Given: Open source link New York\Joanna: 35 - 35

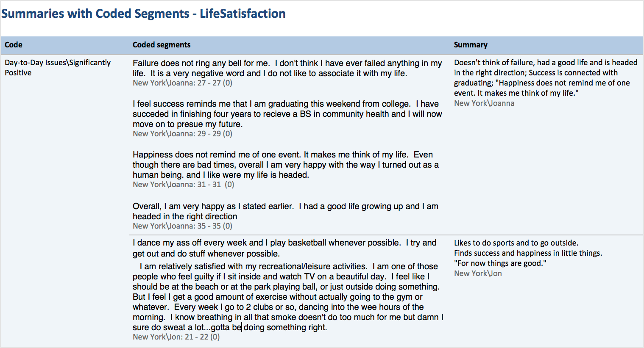Looking at the screenshot, I should (182, 226).
